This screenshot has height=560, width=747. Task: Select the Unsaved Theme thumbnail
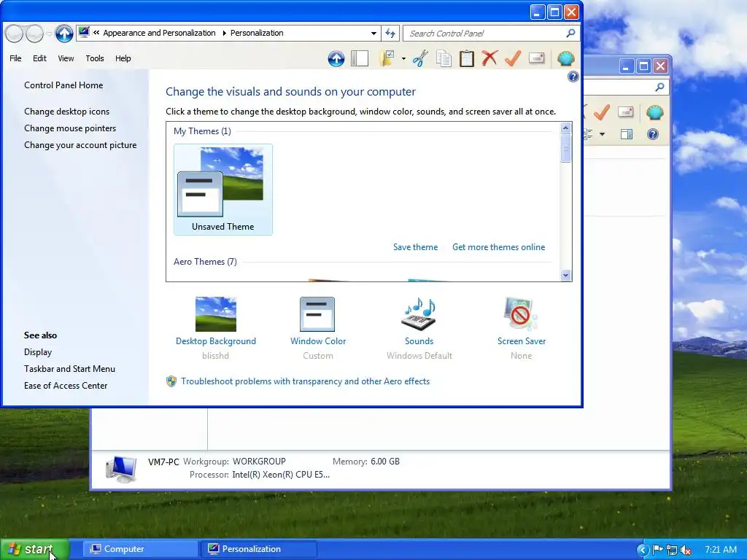[223, 190]
